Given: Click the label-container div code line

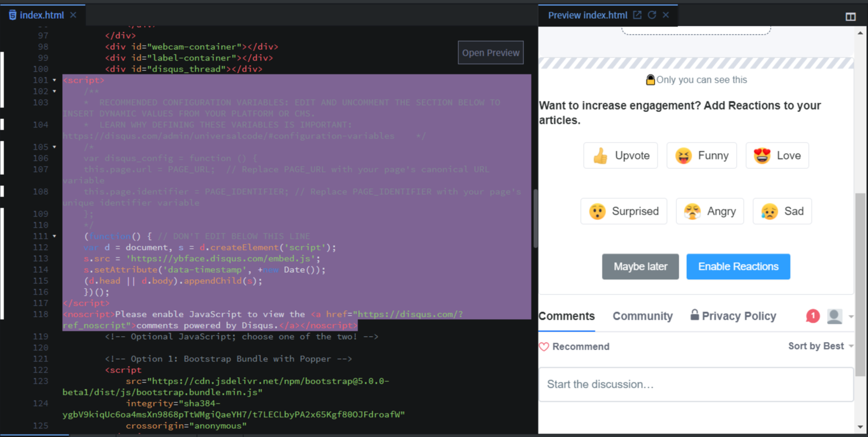Looking at the screenshot, I should click(189, 58).
